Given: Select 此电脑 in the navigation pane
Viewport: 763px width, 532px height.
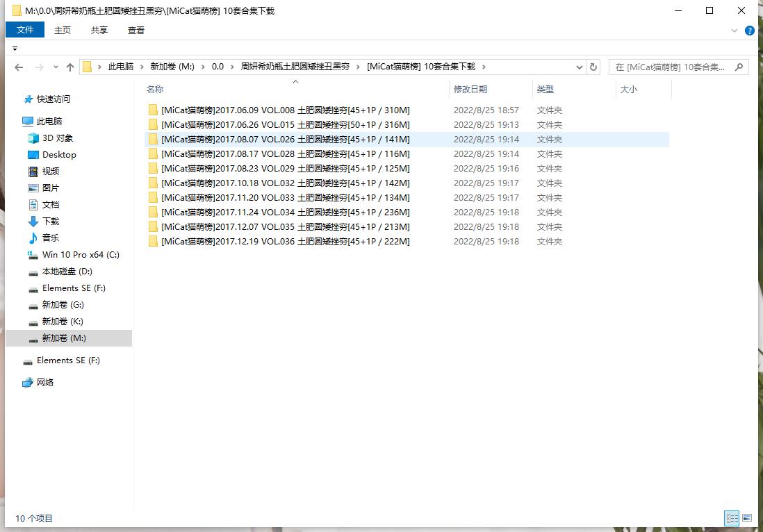Looking at the screenshot, I should point(49,121).
